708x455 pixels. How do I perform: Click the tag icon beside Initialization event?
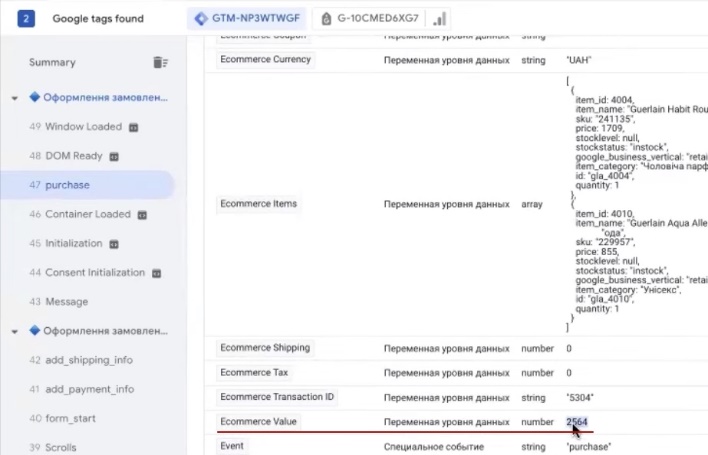114,243
